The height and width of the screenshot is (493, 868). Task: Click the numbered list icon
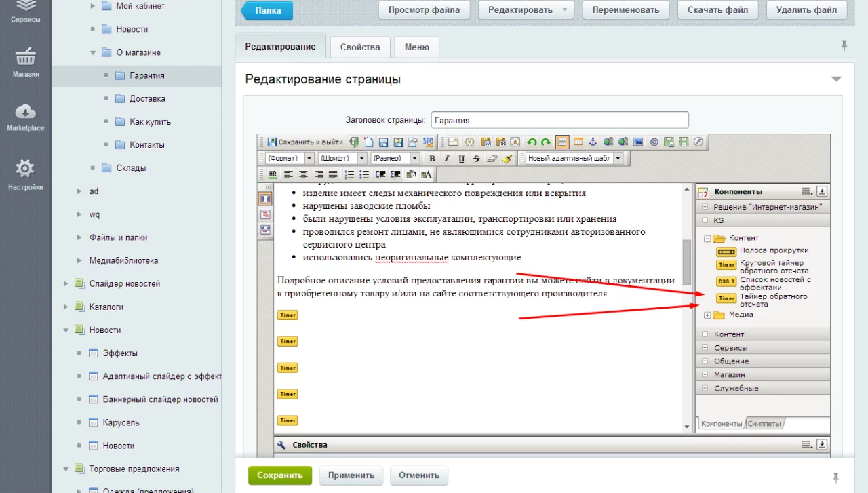349,174
